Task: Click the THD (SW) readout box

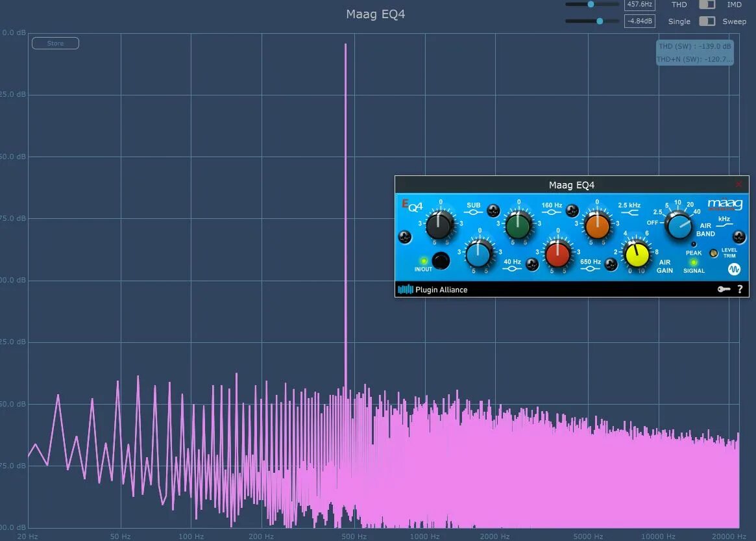Action: [x=695, y=53]
